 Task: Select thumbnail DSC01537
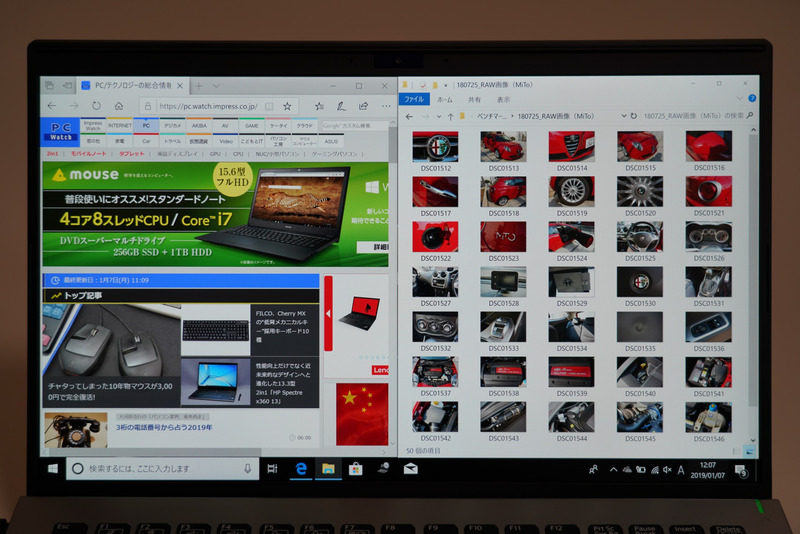point(435,377)
